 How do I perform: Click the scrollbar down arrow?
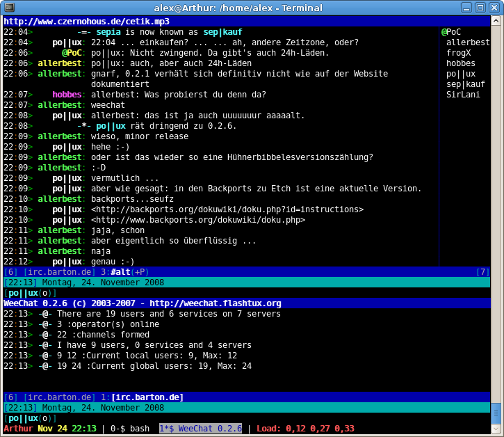496,429
